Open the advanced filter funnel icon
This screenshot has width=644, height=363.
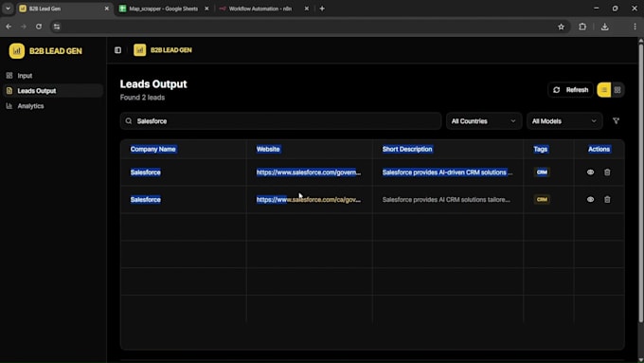pyautogui.click(x=616, y=121)
